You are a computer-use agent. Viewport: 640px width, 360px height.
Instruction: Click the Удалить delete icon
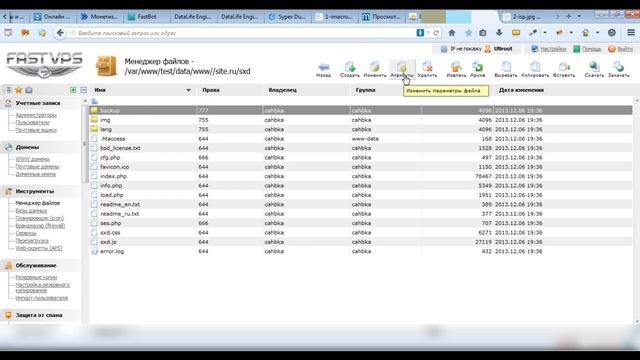[427, 69]
